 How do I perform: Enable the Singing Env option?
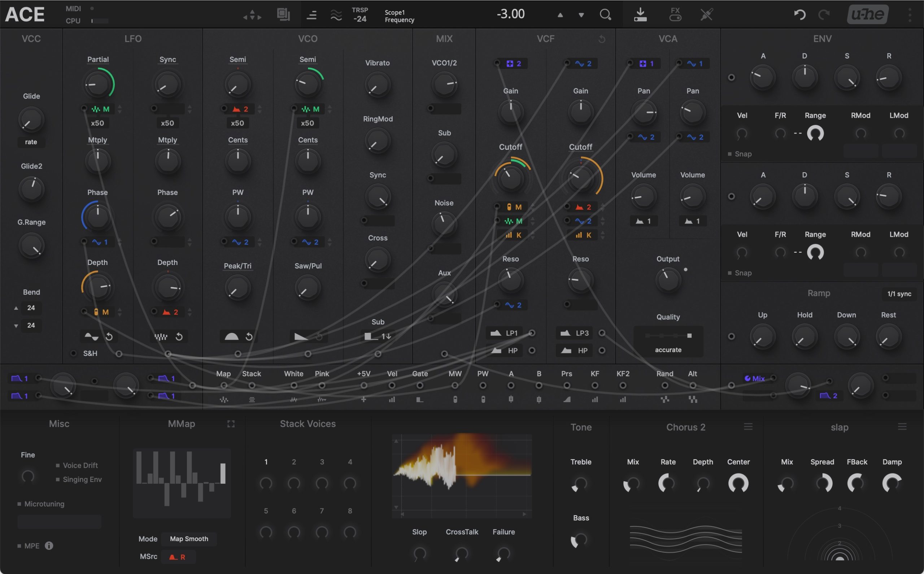click(x=79, y=479)
